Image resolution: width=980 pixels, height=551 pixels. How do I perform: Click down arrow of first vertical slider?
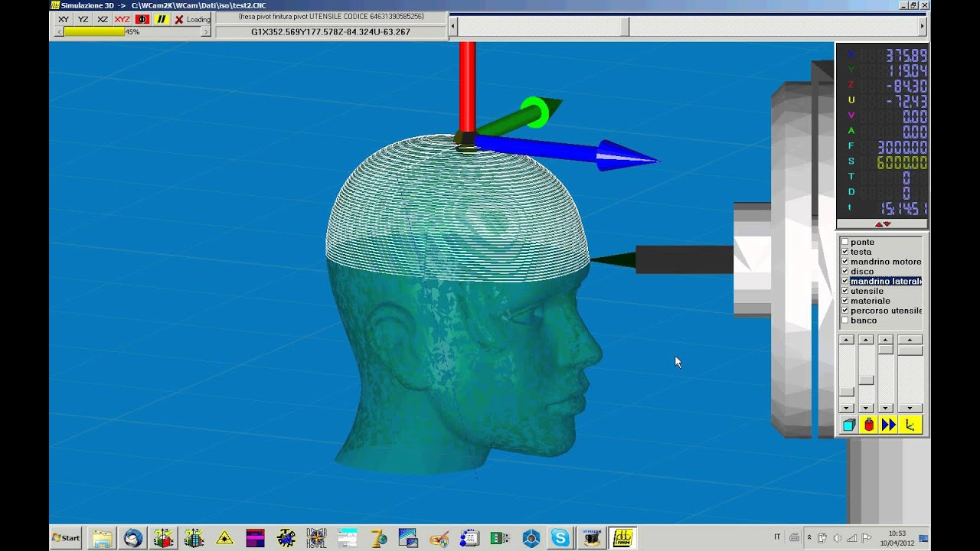[x=847, y=409]
